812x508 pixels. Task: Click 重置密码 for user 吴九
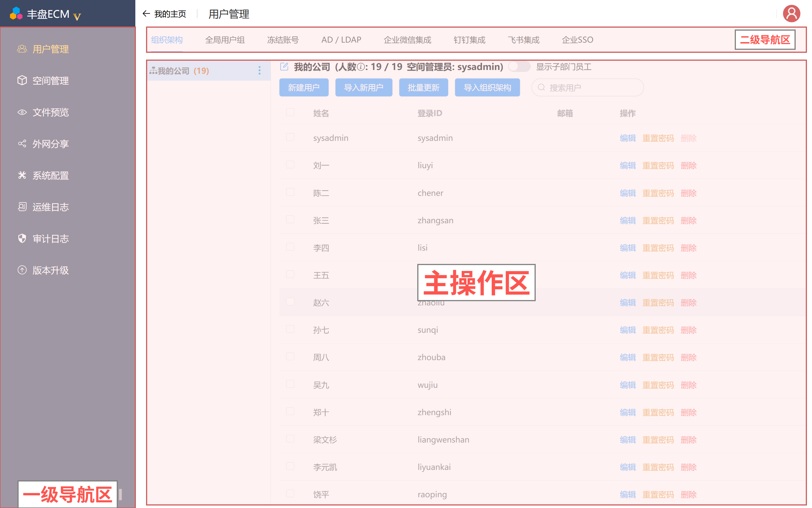pos(658,385)
